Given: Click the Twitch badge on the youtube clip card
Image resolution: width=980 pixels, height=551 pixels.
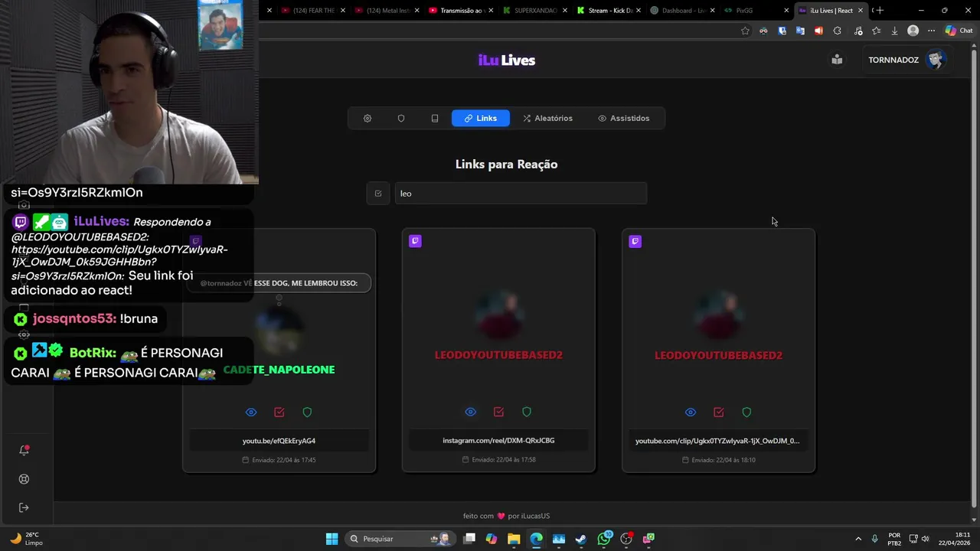Looking at the screenshot, I should pos(635,241).
